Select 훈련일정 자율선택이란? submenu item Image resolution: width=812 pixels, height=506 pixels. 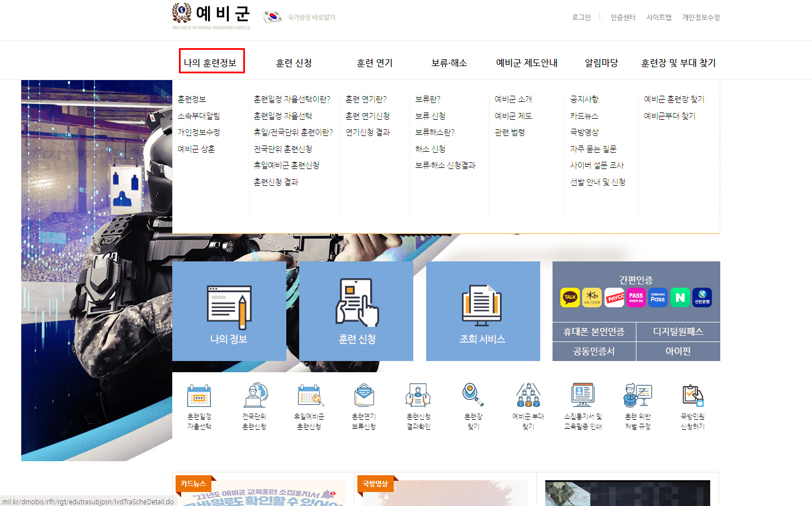pos(292,99)
